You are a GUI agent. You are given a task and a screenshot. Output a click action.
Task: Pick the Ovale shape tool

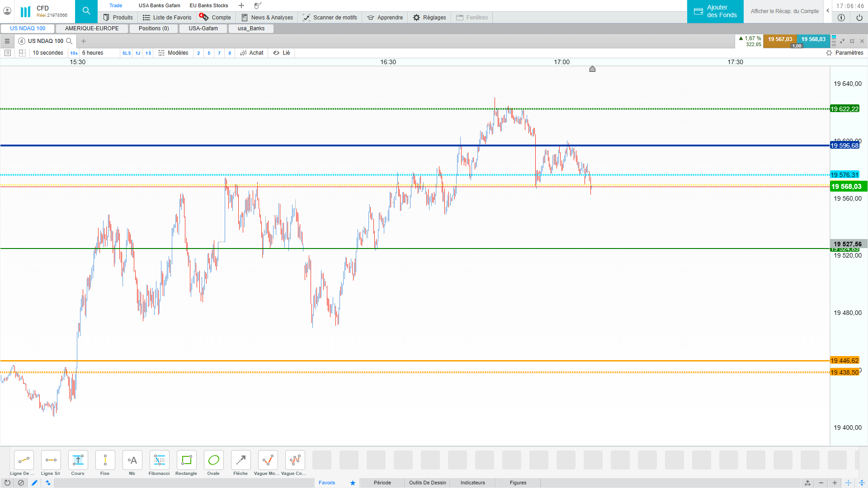213,460
